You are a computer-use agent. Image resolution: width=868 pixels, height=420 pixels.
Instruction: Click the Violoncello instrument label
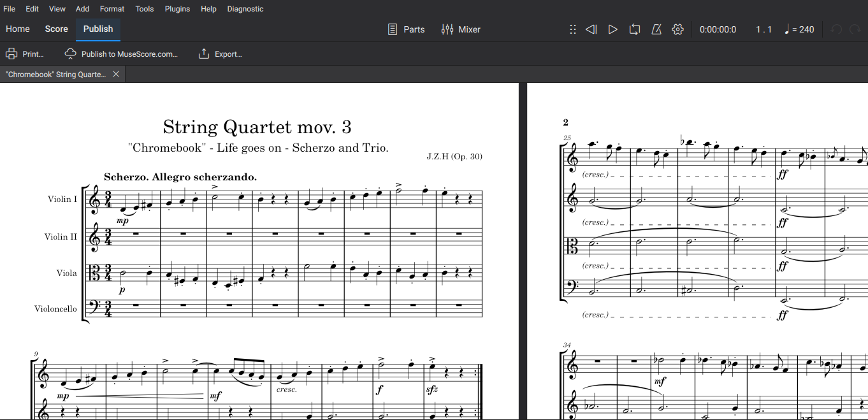point(55,309)
